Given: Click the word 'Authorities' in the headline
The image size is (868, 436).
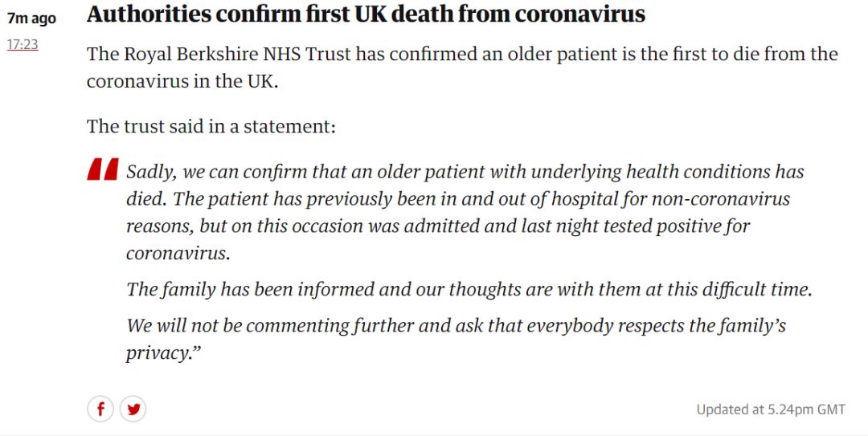Looking at the screenshot, I should click(149, 14).
